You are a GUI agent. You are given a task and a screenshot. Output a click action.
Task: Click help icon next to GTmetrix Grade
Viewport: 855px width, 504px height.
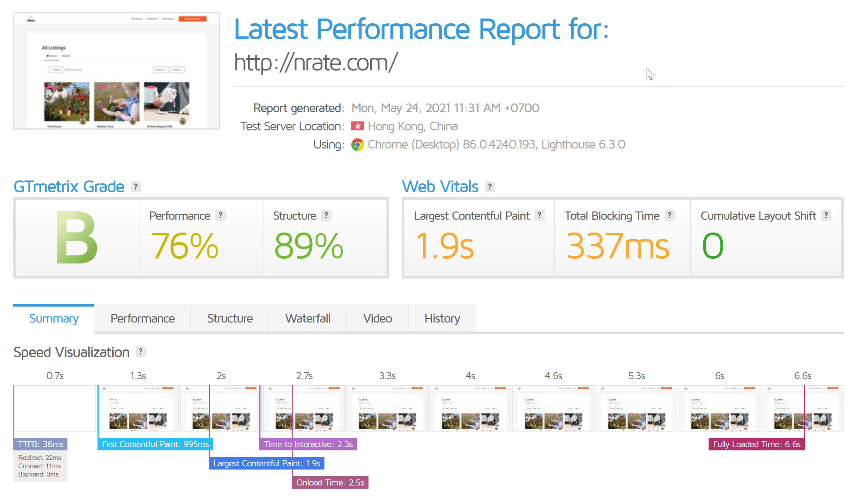point(136,187)
